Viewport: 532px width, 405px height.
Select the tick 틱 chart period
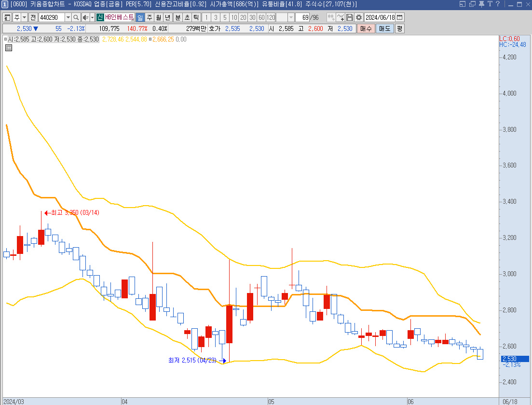[x=196, y=17]
